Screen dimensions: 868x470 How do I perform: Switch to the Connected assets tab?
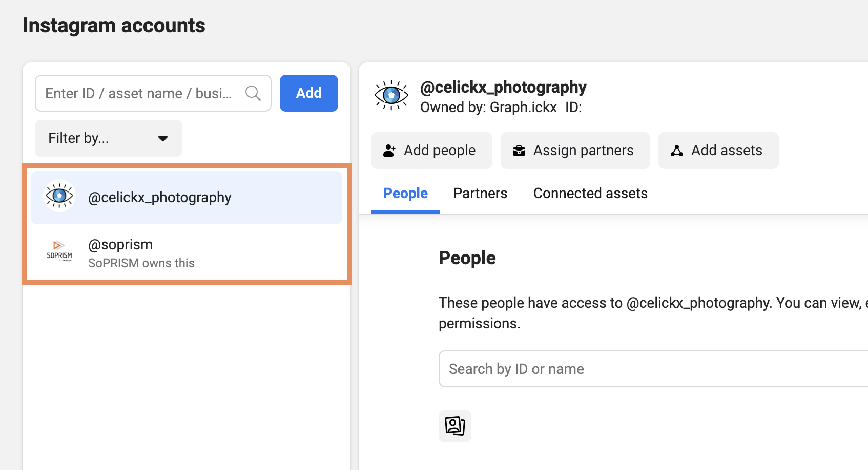(x=590, y=194)
